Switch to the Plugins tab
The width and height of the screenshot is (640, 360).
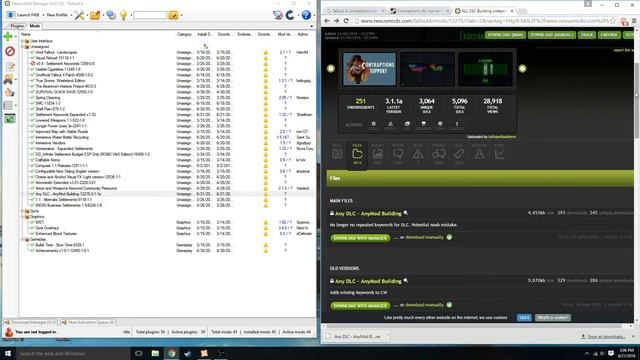click(x=17, y=26)
